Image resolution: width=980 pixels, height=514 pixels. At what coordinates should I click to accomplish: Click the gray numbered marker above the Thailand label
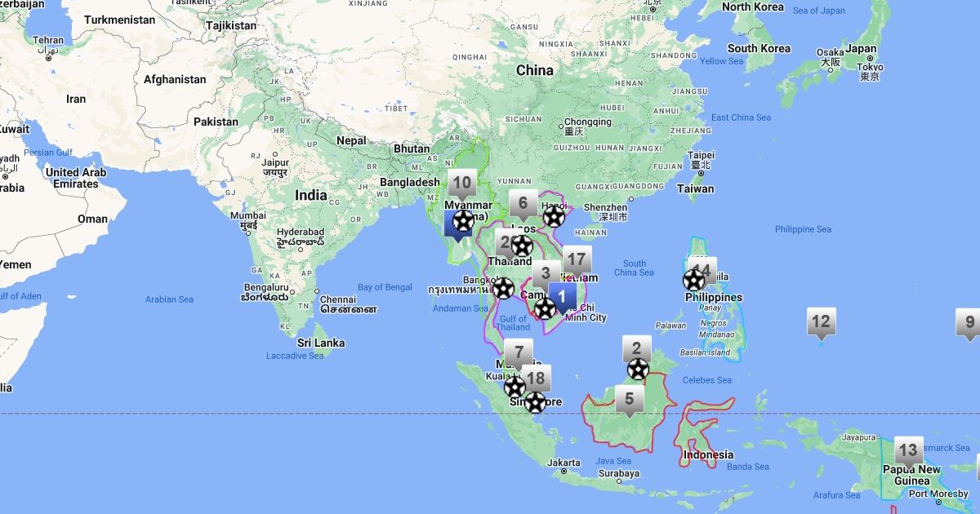pyautogui.click(x=504, y=242)
